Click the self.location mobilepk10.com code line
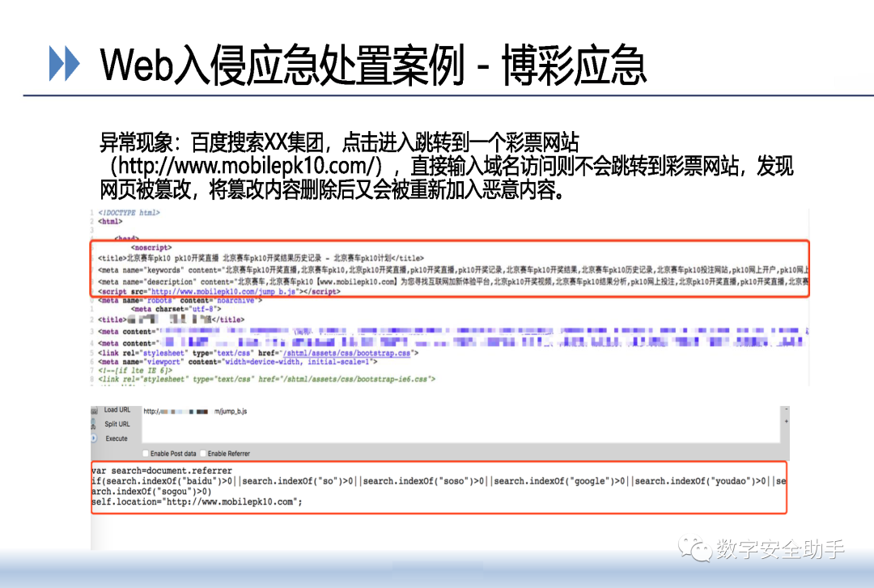The width and height of the screenshot is (874, 588). click(197, 501)
